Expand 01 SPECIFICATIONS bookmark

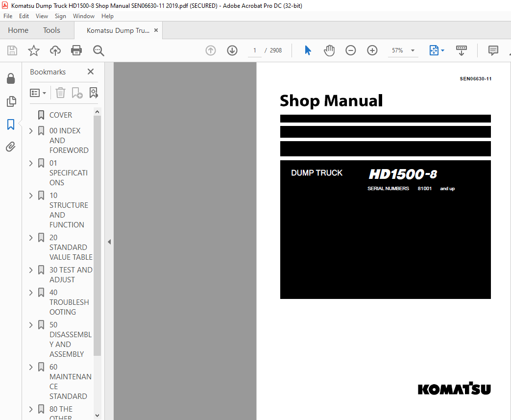[x=31, y=163]
